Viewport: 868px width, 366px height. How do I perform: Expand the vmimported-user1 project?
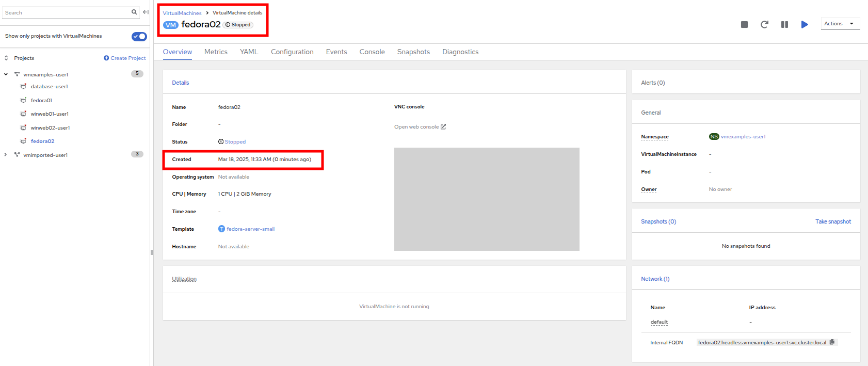6,155
